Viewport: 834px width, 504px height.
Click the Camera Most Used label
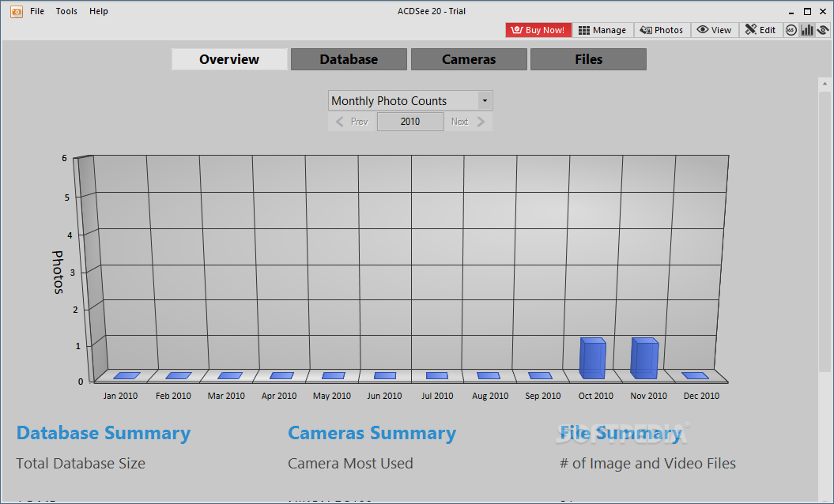tap(350, 464)
